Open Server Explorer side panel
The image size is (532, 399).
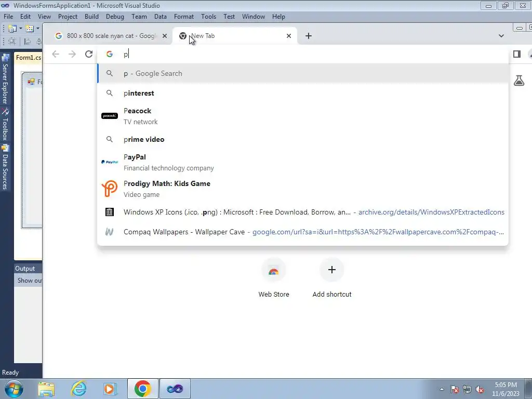pyautogui.click(x=5, y=79)
